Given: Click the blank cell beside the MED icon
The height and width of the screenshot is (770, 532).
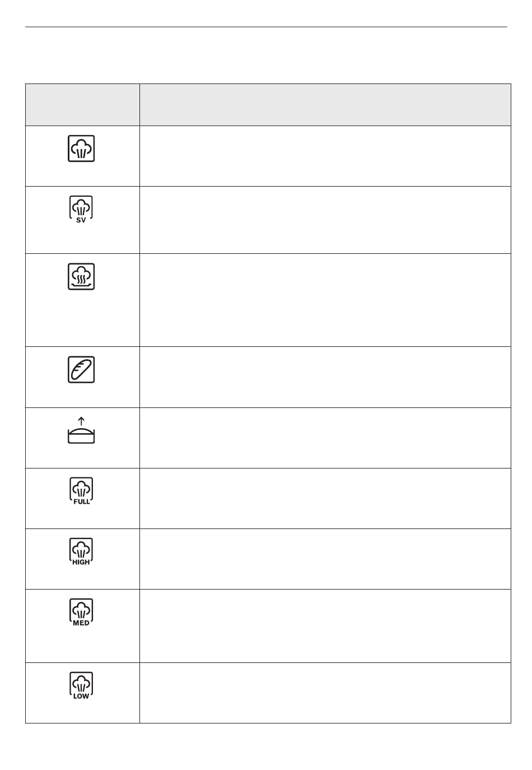Looking at the screenshot, I should tap(325, 625).
